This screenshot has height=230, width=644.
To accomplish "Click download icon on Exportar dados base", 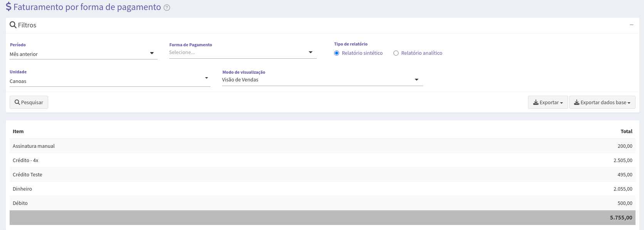I will 577,103.
